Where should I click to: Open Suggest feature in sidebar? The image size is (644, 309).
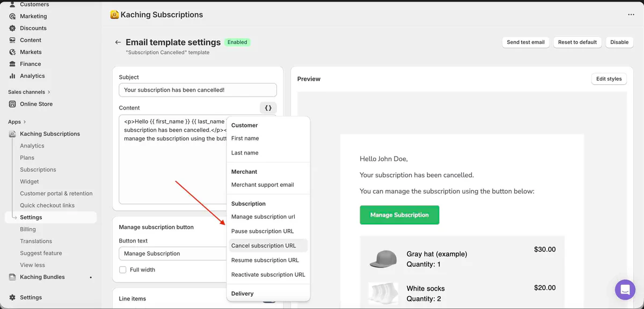pos(41,253)
